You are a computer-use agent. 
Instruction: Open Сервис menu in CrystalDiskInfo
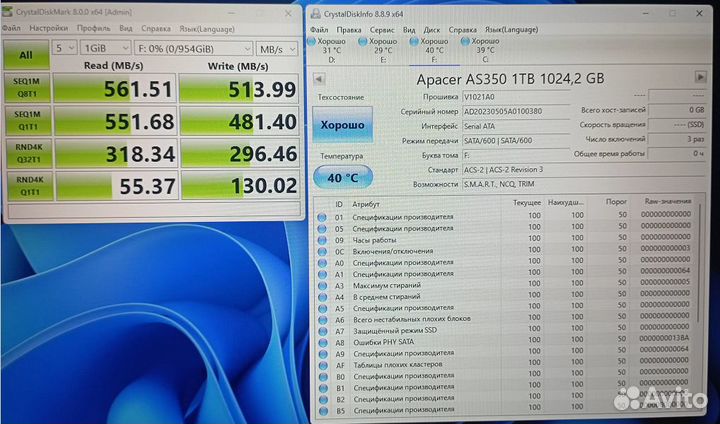[x=382, y=30]
